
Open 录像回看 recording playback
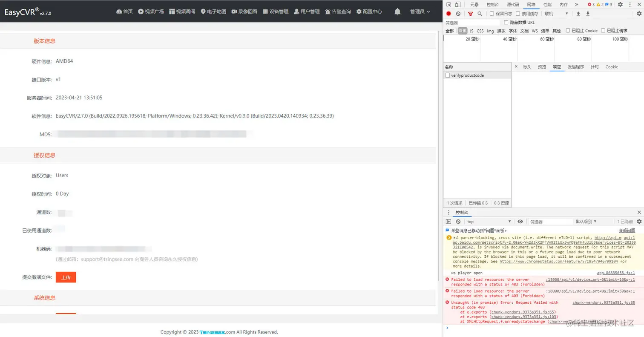point(244,12)
